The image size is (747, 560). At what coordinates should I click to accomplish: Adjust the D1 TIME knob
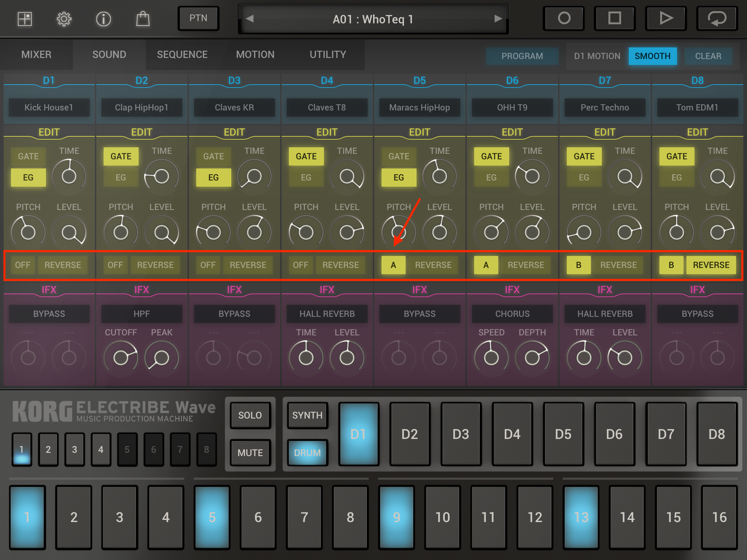(x=69, y=176)
